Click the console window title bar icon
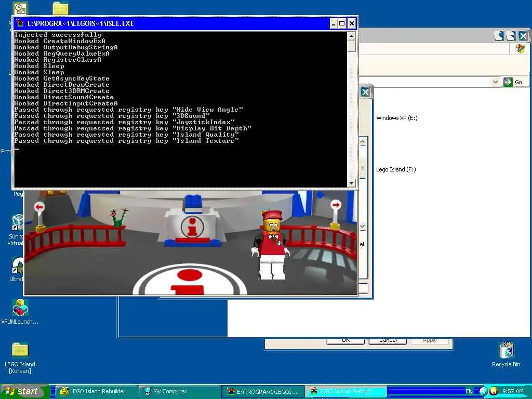The image size is (532, 399). [20, 23]
